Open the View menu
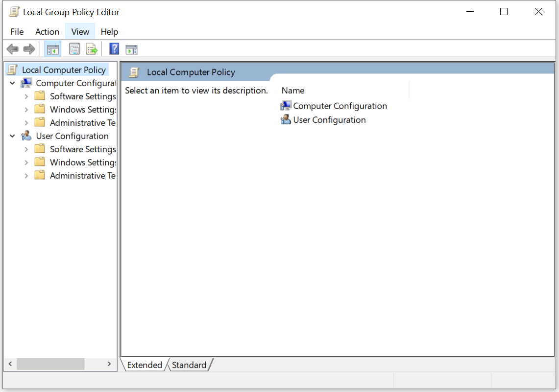This screenshot has height=392, width=559. (80, 32)
